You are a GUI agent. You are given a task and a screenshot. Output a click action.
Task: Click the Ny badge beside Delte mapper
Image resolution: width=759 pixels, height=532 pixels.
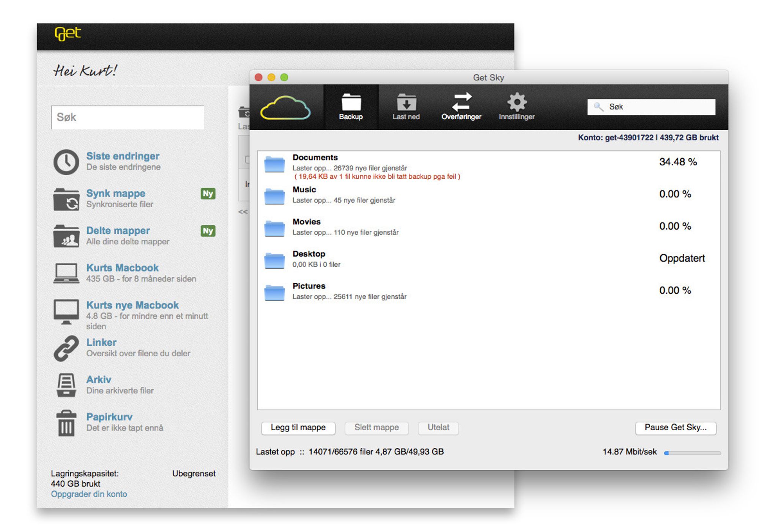tap(208, 231)
